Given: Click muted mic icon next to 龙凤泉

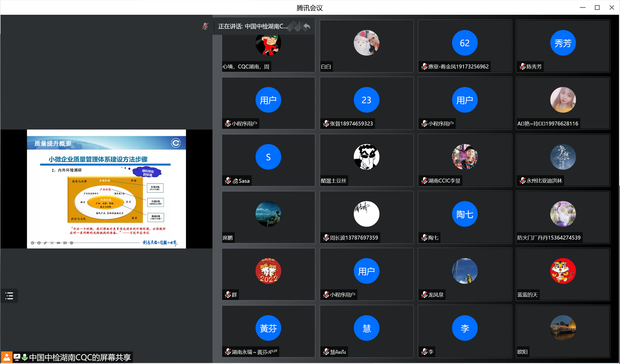Looking at the screenshot, I should 424,295.
